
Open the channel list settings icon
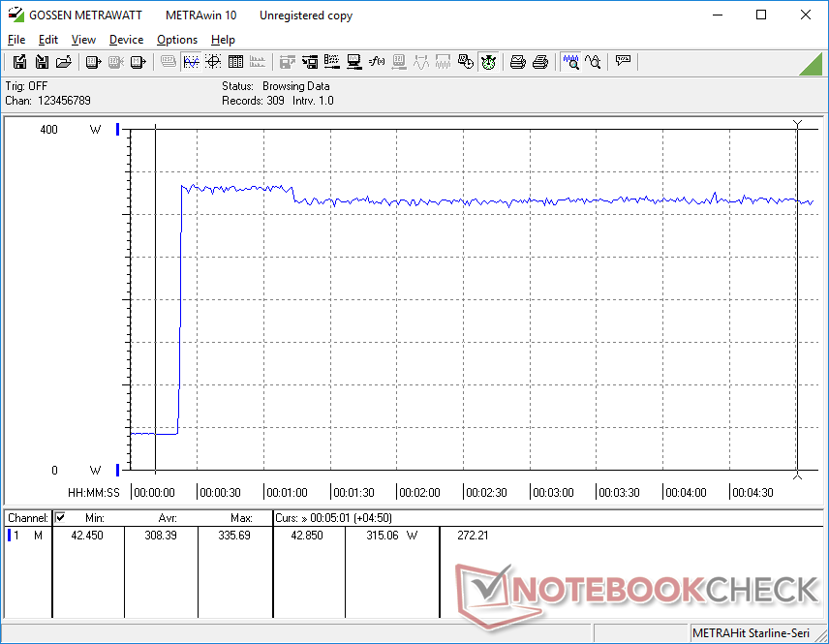pyautogui.click(x=332, y=62)
